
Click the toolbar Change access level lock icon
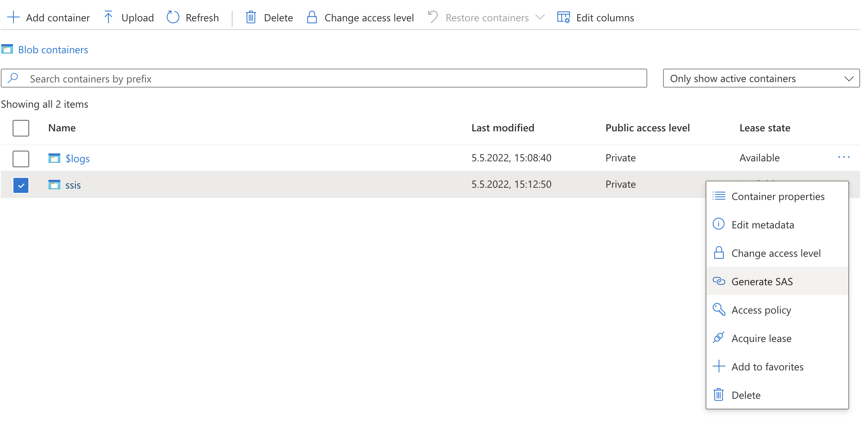point(312,17)
